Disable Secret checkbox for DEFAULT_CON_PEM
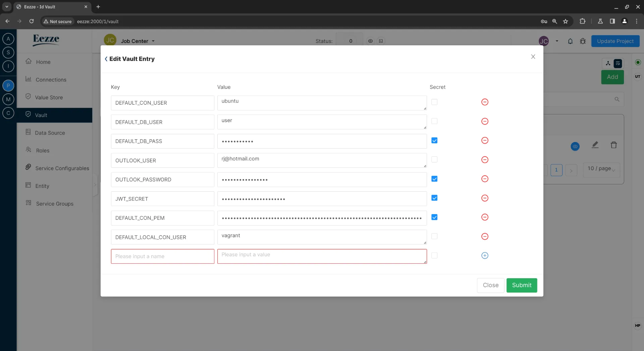644x351 pixels. 434,217
